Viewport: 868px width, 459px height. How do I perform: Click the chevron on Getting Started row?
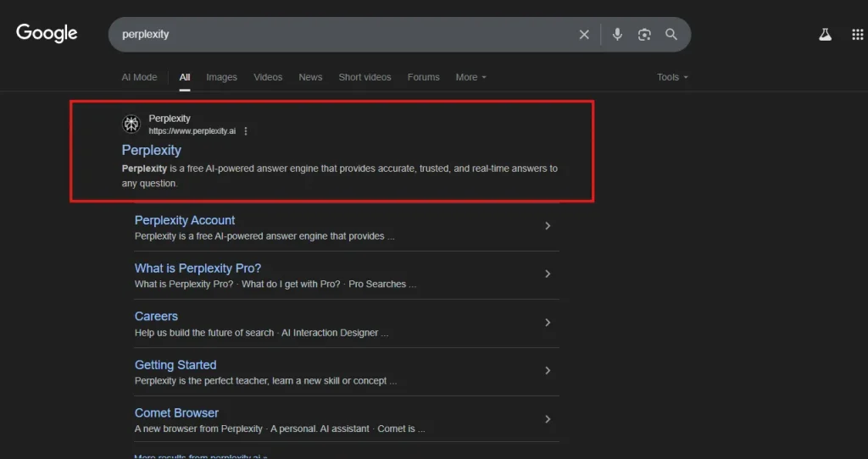tap(548, 371)
